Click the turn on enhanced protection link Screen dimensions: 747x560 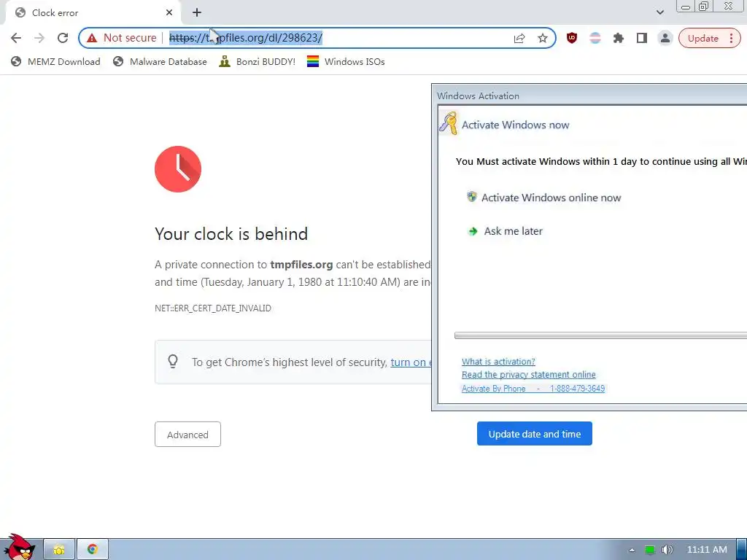tap(410, 362)
